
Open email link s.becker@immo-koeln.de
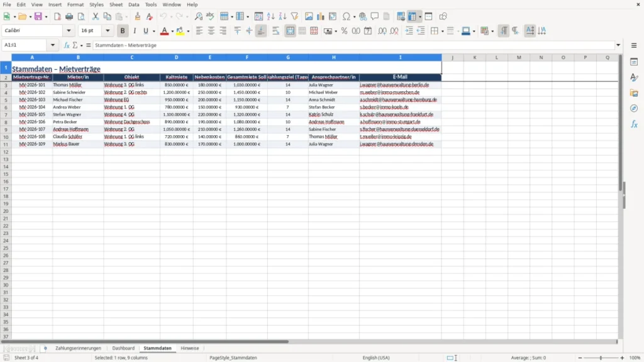(x=384, y=107)
